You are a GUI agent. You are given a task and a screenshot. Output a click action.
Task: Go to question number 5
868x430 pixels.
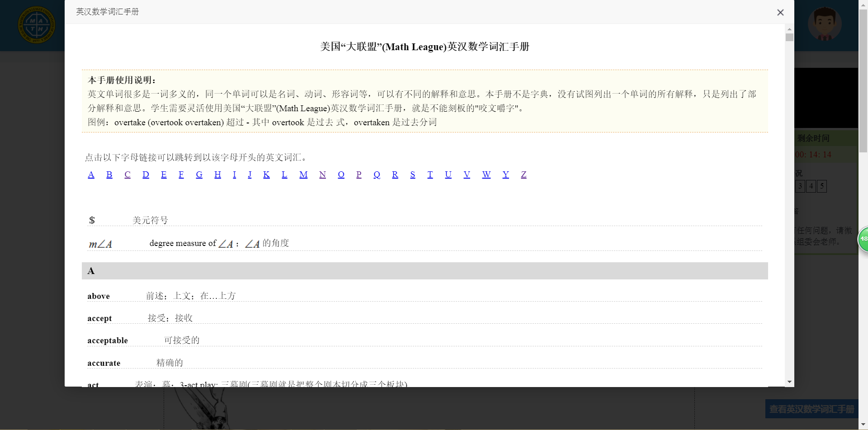(822, 186)
